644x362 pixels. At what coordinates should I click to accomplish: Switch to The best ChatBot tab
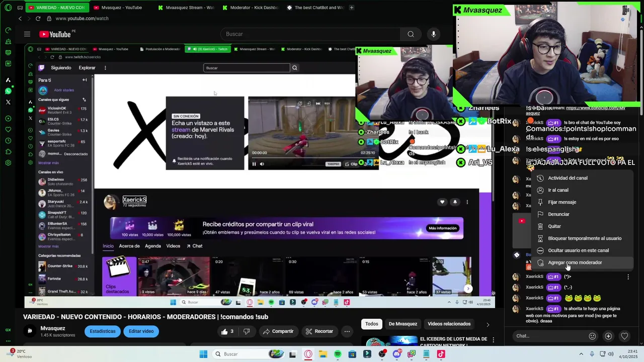[x=315, y=8]
